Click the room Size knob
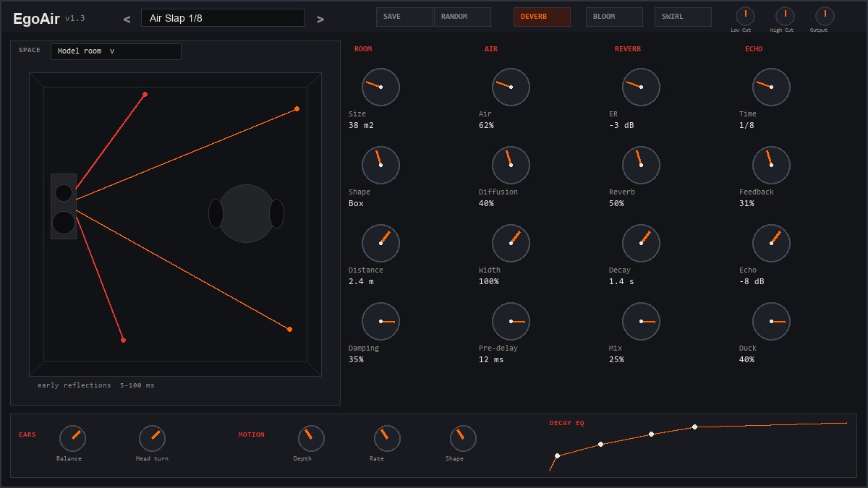Image resolution: width=868 pixels, height=488 pixels. click(380, 87)
